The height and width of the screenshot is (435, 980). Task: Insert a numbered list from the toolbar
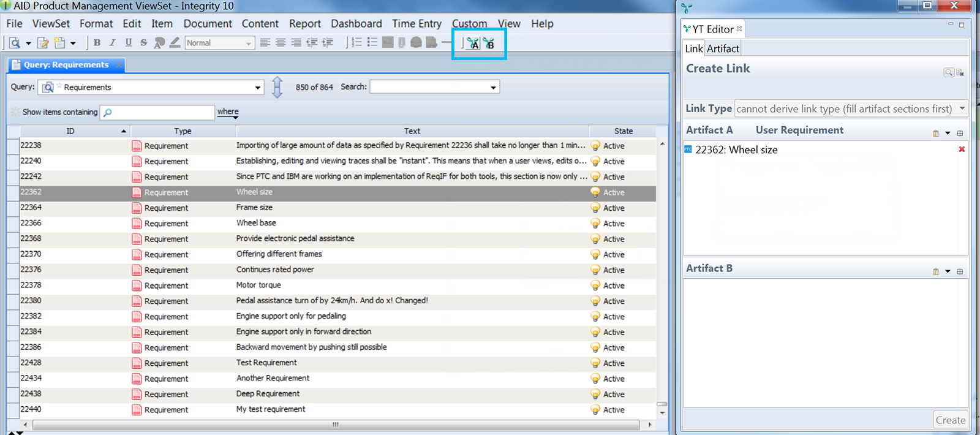[x=356, y=43]
